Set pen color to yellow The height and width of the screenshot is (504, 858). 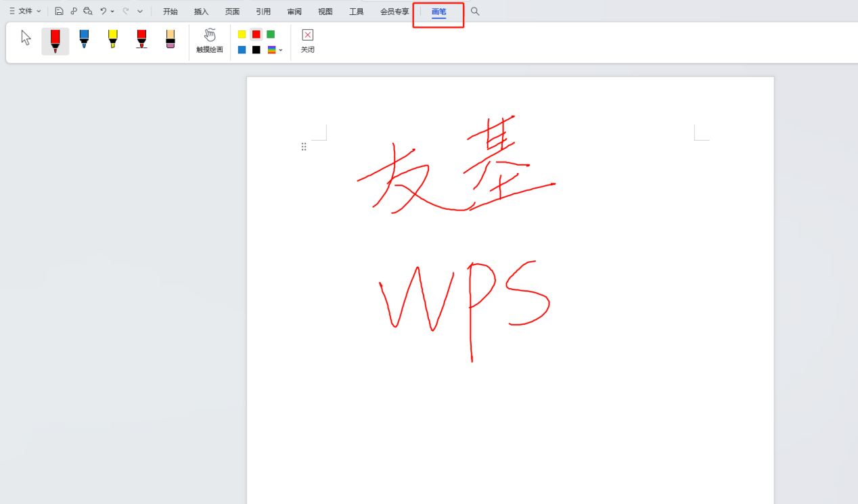point(242,35)
